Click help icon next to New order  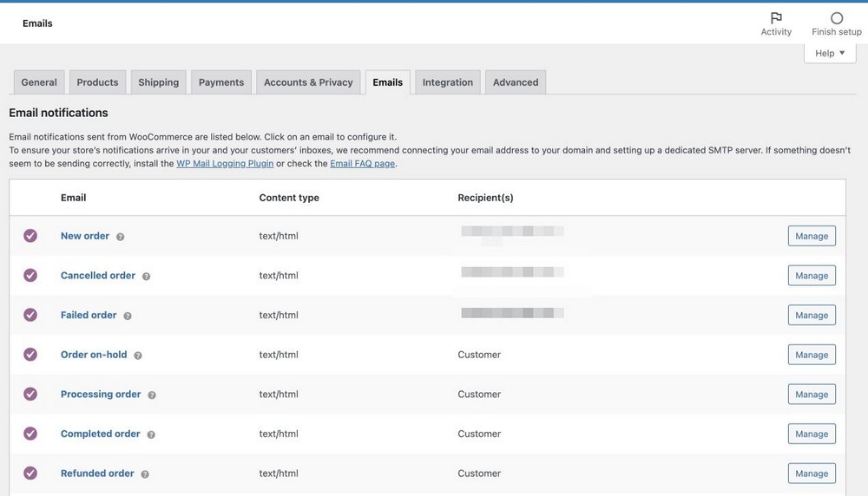point(120,237)
